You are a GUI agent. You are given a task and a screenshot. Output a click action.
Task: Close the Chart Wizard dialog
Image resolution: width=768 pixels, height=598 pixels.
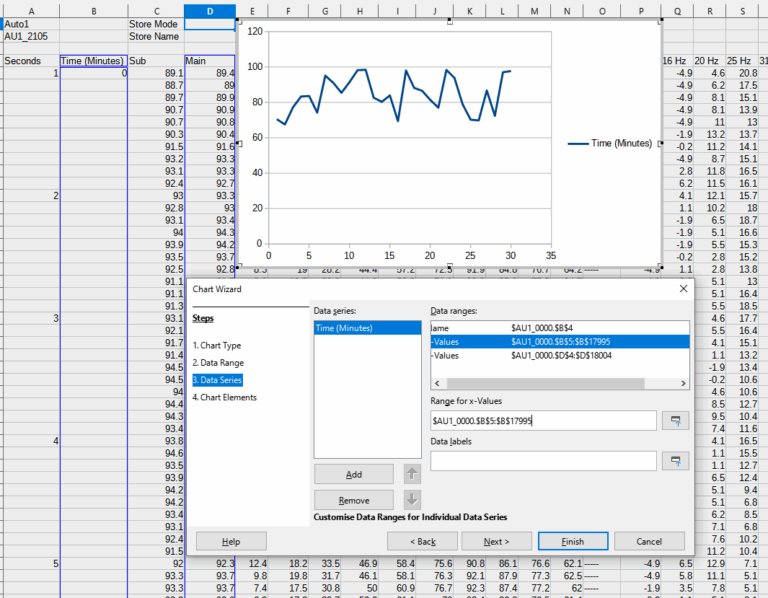click(683, 289)
